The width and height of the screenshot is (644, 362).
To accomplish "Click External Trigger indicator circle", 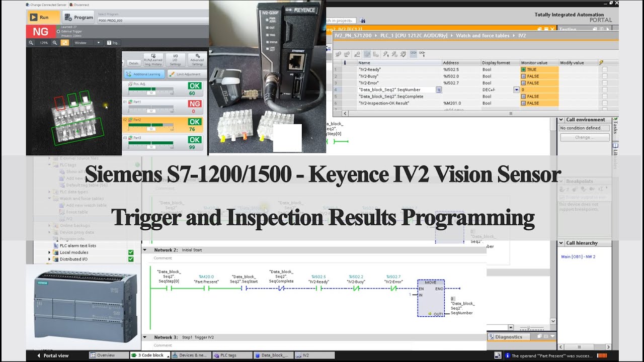I will click(x=58, y=31).
